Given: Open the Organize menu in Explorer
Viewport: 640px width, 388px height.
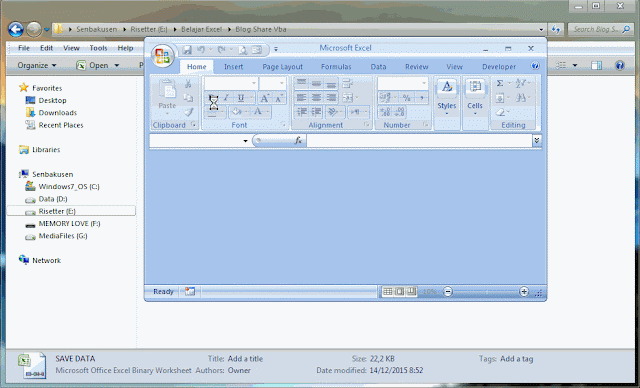Looking at the screenshot, I should tap(37, 65).
